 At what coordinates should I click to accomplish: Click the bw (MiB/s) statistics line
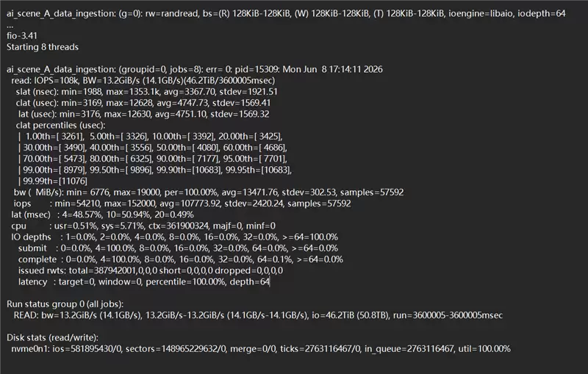(x=209, y=193)
